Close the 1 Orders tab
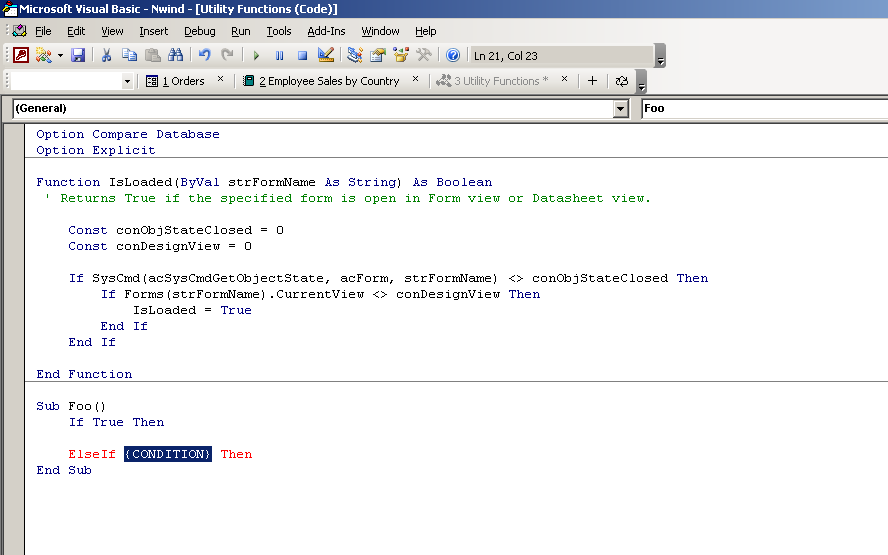The height and width of the screenshot is (555, 888). (x=220, y=79)
